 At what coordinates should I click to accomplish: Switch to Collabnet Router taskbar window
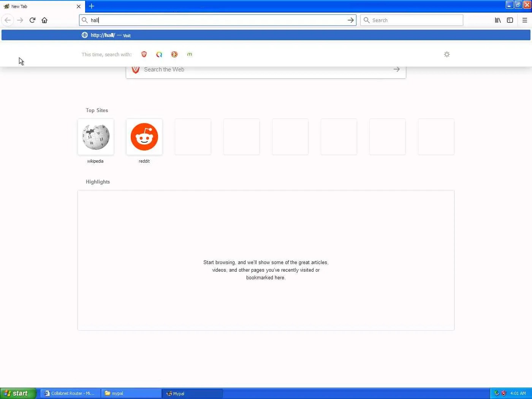(x=71, y=393)
